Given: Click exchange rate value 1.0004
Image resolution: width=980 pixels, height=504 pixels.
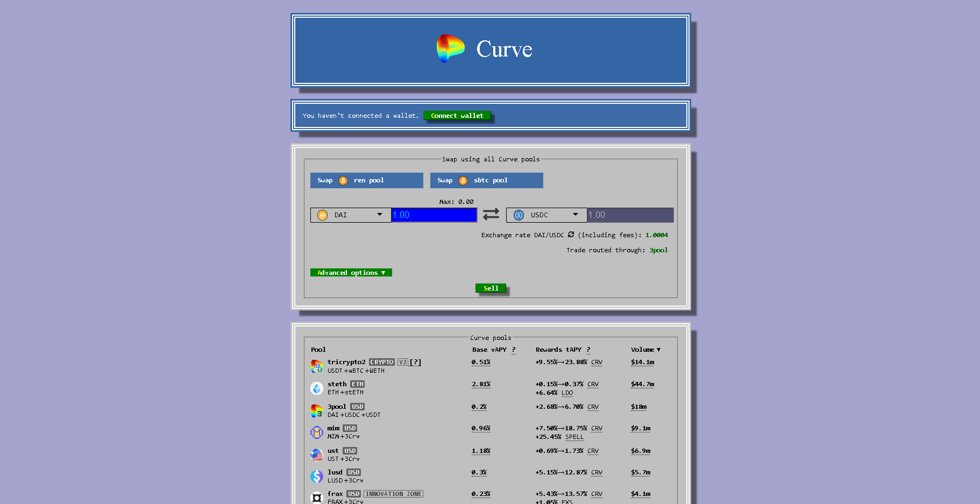Looking at the screenshot, I should click(x=657, y=235).
